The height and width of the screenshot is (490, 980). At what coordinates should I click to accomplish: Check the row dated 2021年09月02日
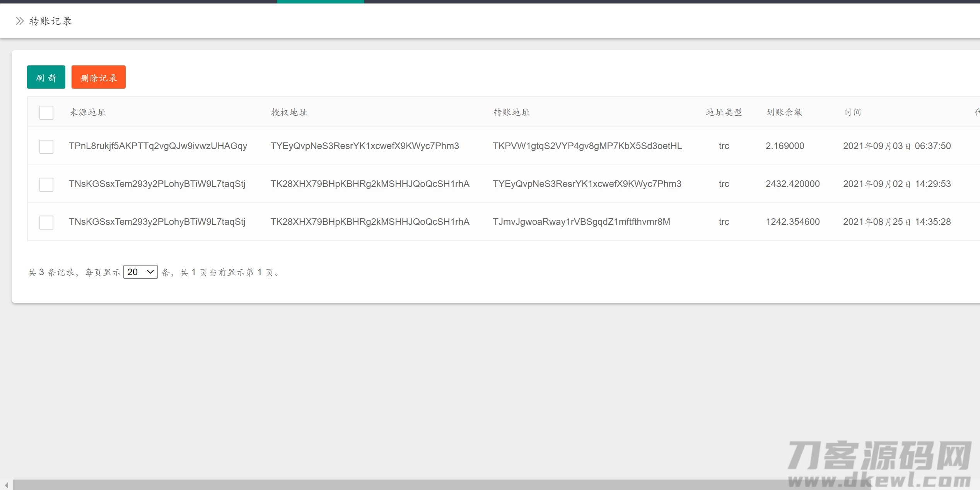click(46, 184)
